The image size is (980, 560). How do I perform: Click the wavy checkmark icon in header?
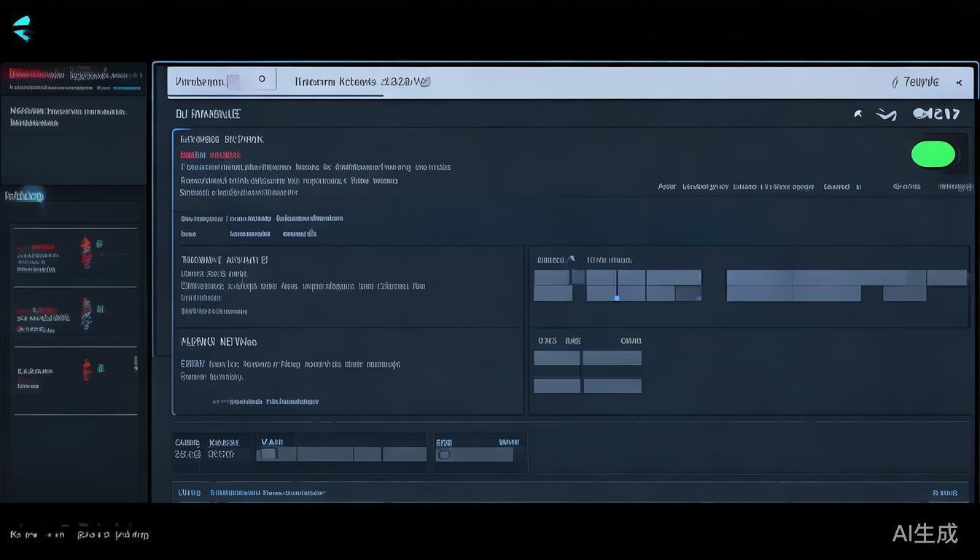click(x=886, y=114)
